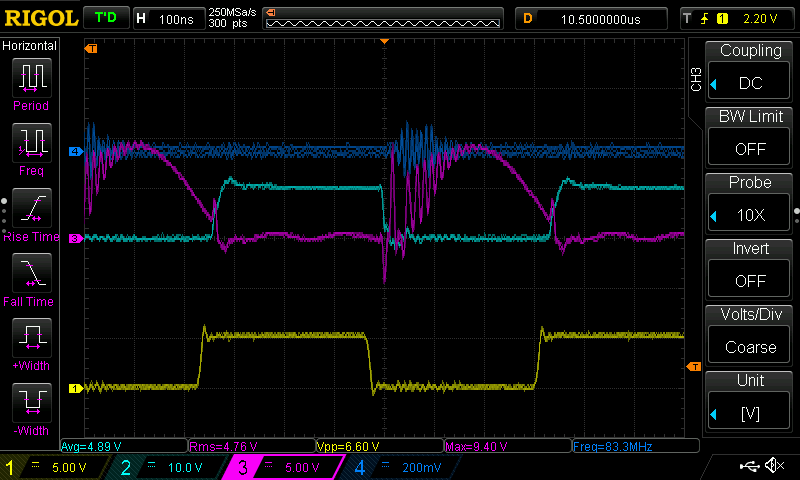800x480 pixels.
Task: Select channel 3 5.00 V label
Action: coord(302,468)
